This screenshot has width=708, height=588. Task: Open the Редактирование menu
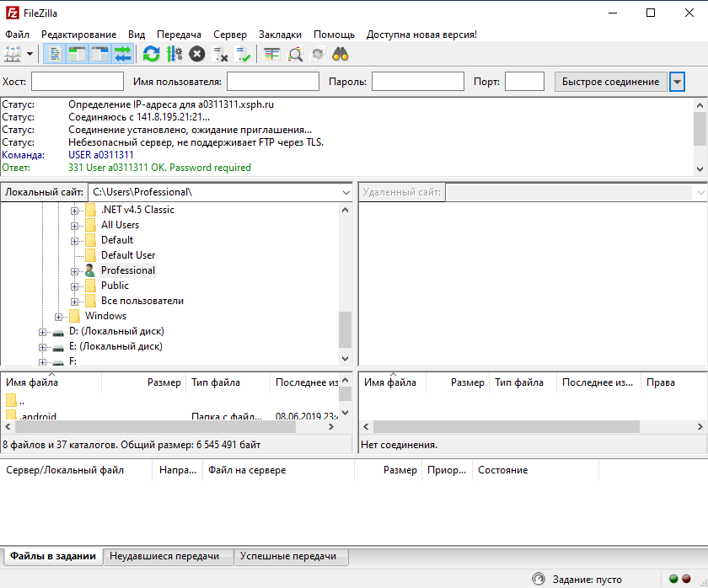click(78, 35)
